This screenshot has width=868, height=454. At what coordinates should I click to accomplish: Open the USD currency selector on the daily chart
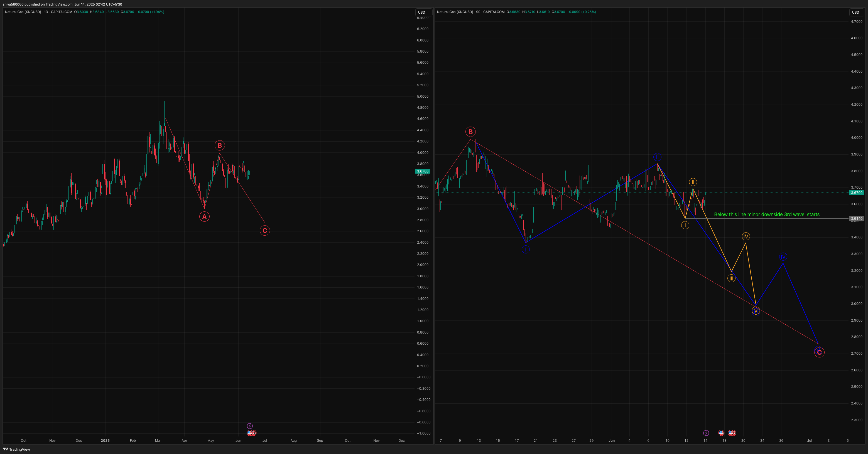pos(423,13)
